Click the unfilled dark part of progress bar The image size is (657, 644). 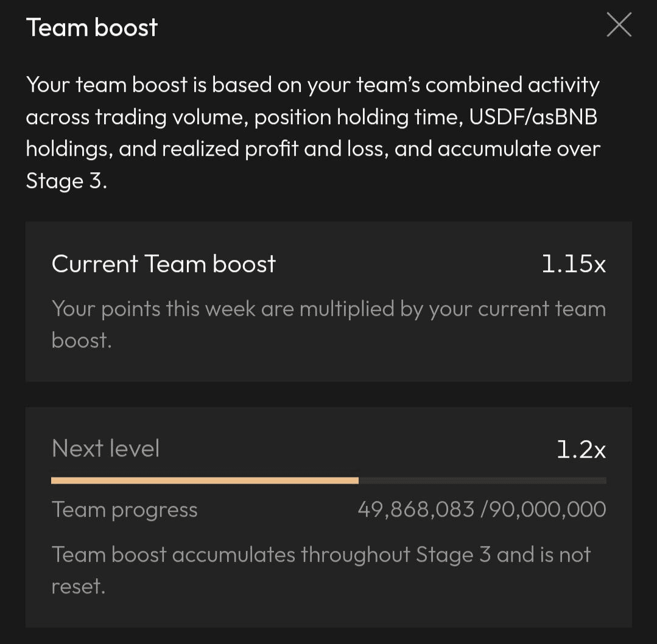[x=482, y=481]
